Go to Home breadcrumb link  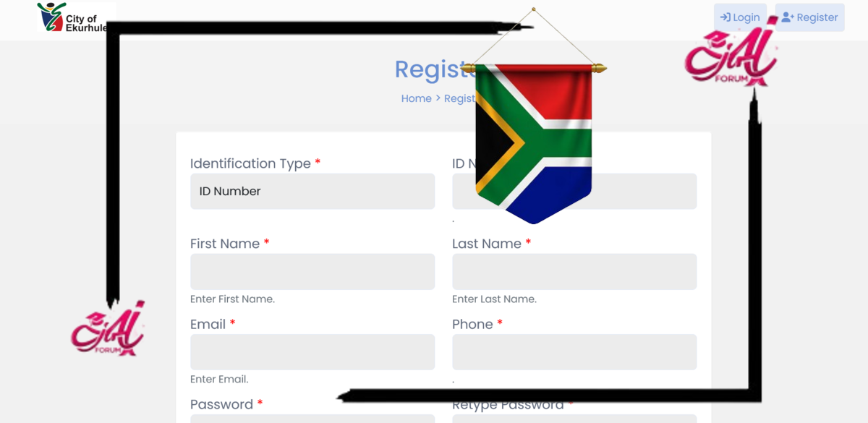click(x=416, y=98)
